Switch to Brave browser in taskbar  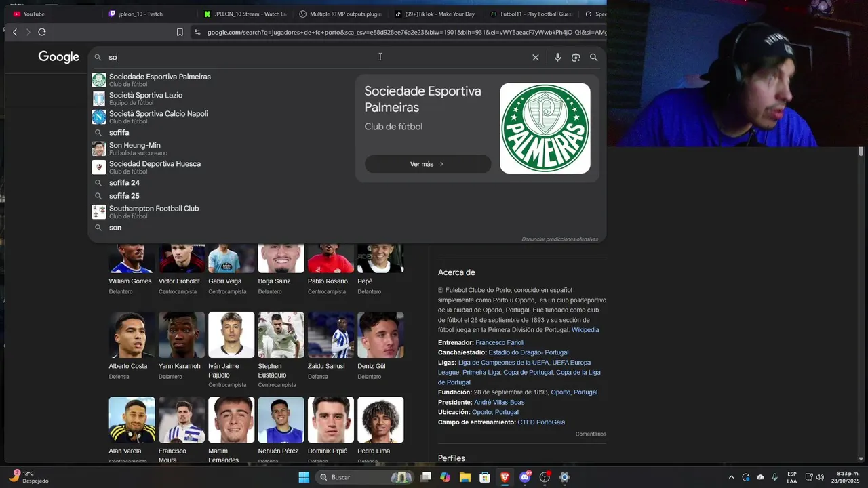pos(505,477)
